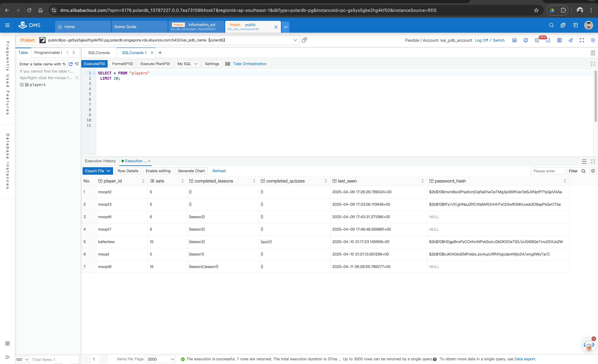598x364 pixels.
Task: Click the Task Orchestration keyboard icon
Action: tap(228, 64)
